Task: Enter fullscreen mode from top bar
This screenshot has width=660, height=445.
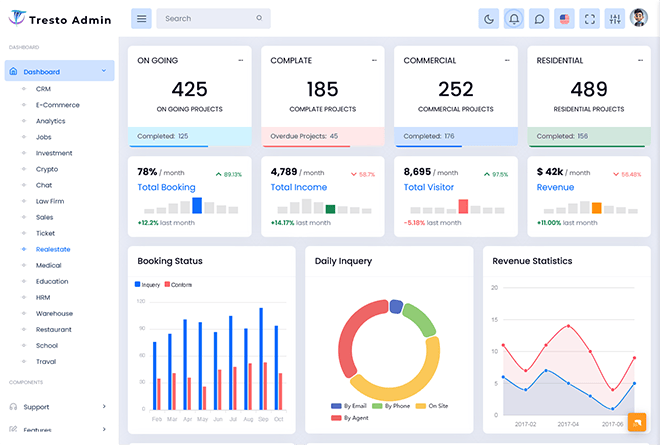Action: 590,18
